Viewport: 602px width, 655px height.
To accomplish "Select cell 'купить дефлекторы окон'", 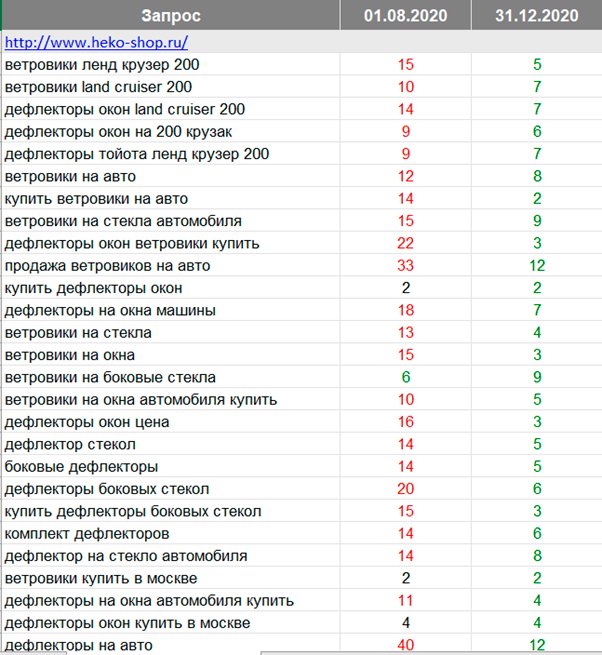I will 171,288.
